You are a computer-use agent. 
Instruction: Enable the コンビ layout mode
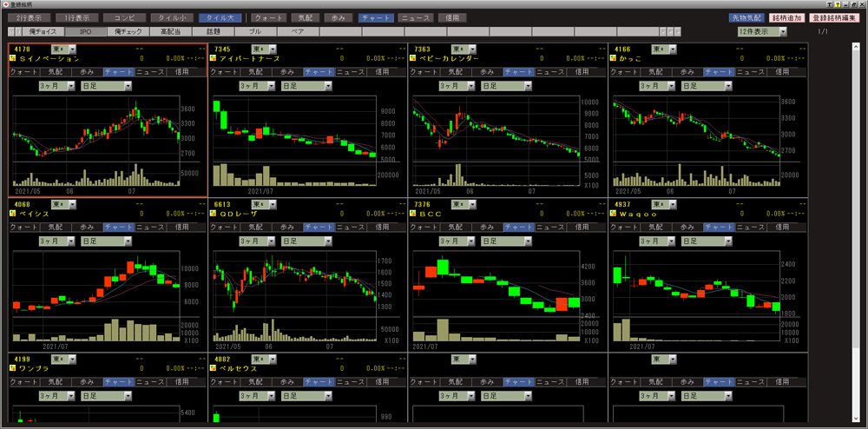(x=124, y=17)
